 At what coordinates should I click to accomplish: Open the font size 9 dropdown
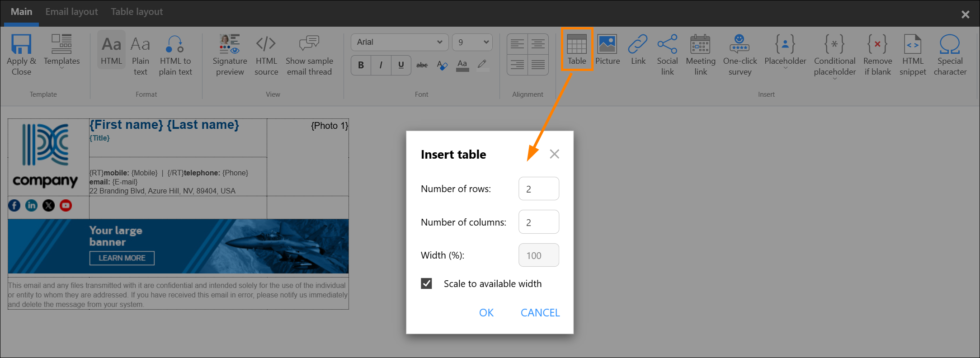click(472, 42)
